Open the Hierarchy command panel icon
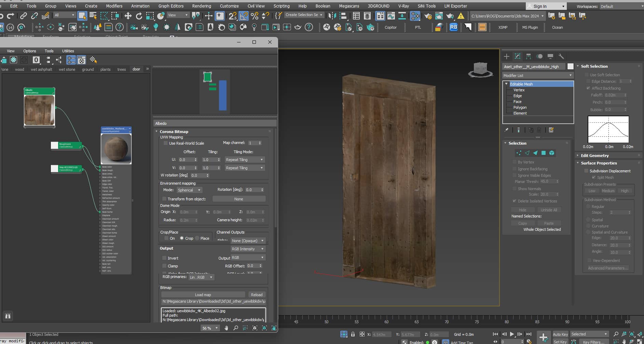 pos(529,56)
